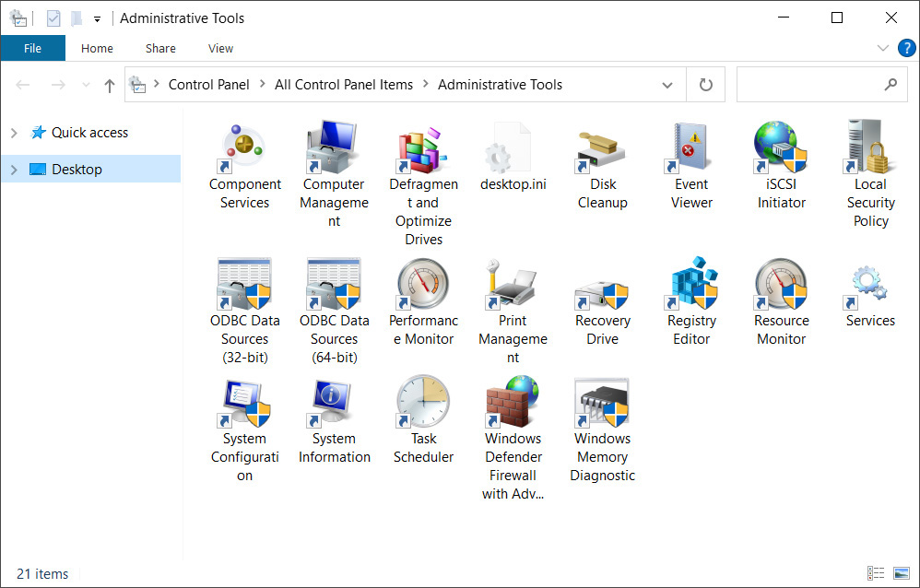Open the Quick Access Toolbar customize menu
The height and width of the screenshot is (588, 920).
point(96,18)
